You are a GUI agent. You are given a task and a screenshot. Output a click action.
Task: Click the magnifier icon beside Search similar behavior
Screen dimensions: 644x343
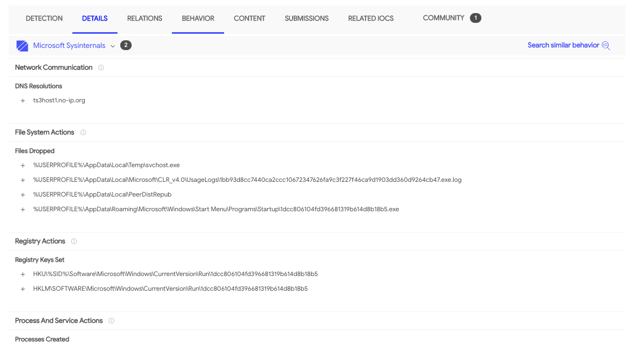click(605, 45)
